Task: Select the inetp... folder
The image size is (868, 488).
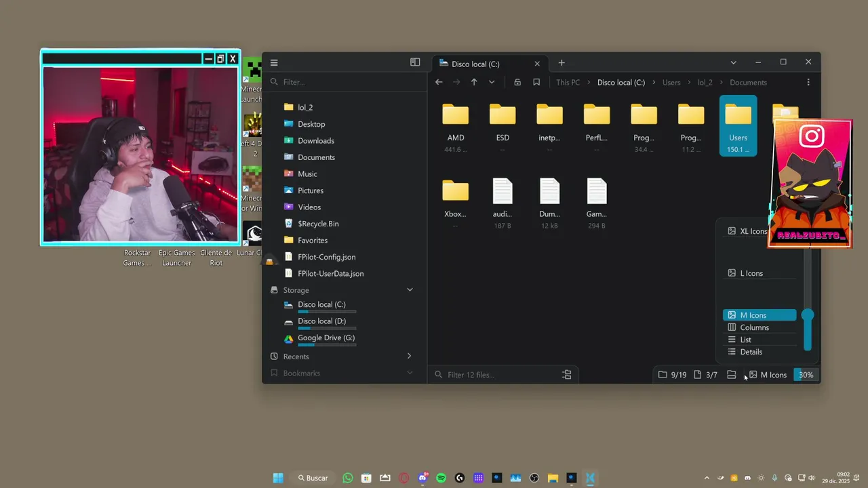Action: (x=549, y=125)
